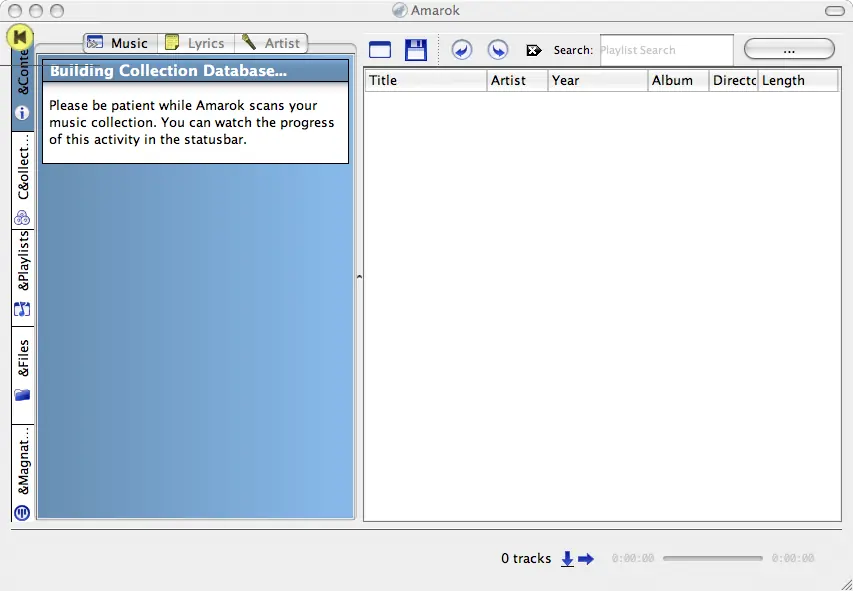This screenshot has width=853, height=591.
Task: Click the "0 tracks" status text
Action: (526, 558)
